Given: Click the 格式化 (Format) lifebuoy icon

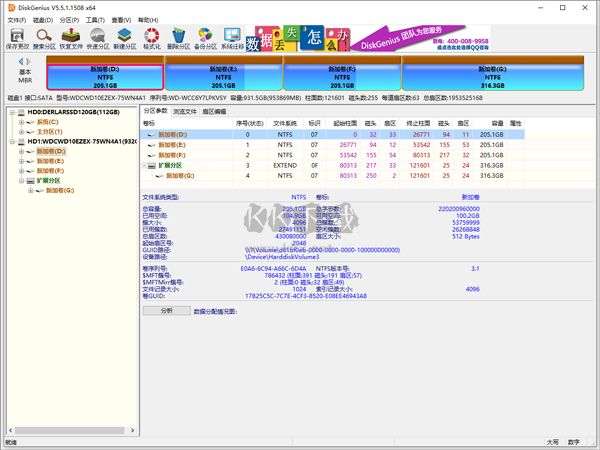Looking at the screenshot, I should coord(152,38).
